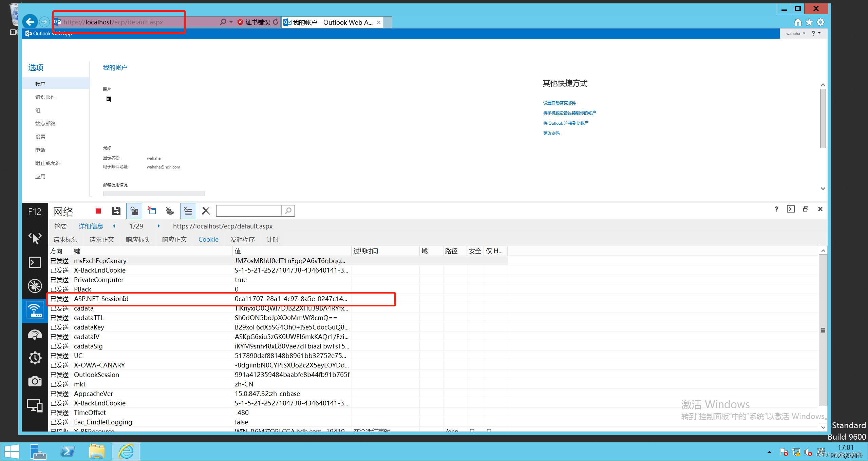
Task: Open 请求正文 request body tab
Action: (102, 240)
